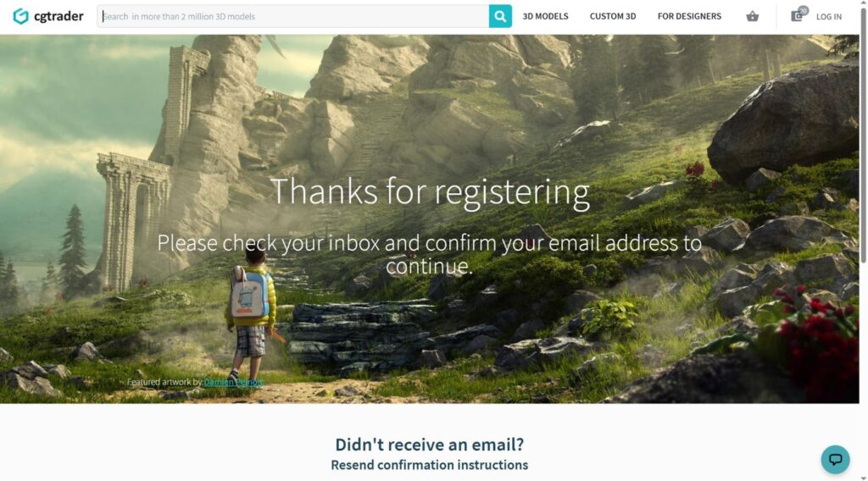The height and width of the screenshot is (481, 868).
Task: Click the Thanks for registering heading
Action: 430,192
